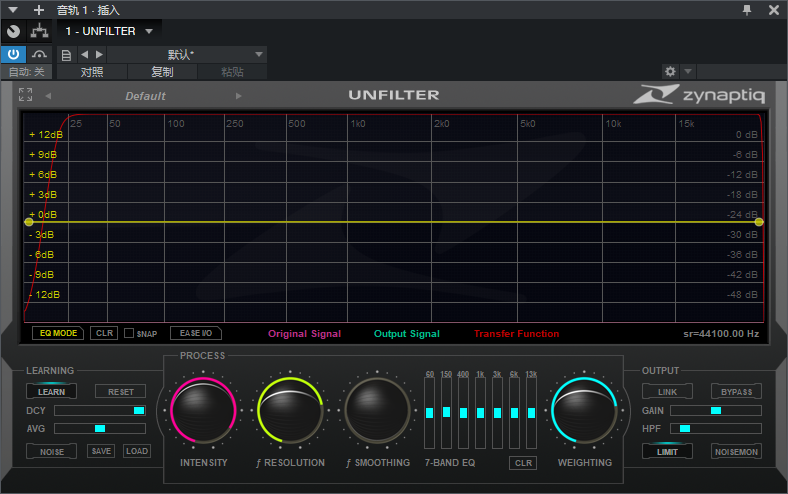Toggle the NOISE button
Screen dimensions: 788x494
click(x=52, y=451)
